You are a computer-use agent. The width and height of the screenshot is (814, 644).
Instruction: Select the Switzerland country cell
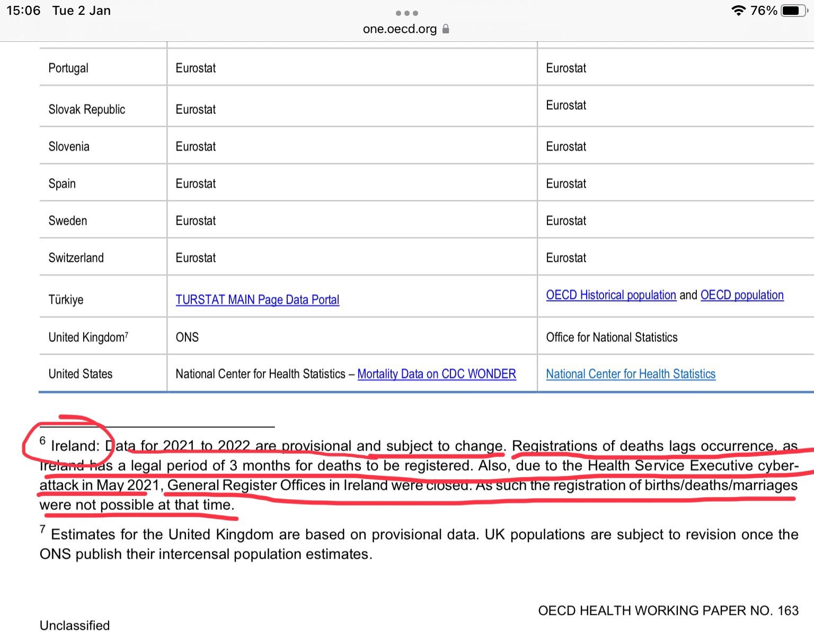point(103,257)
